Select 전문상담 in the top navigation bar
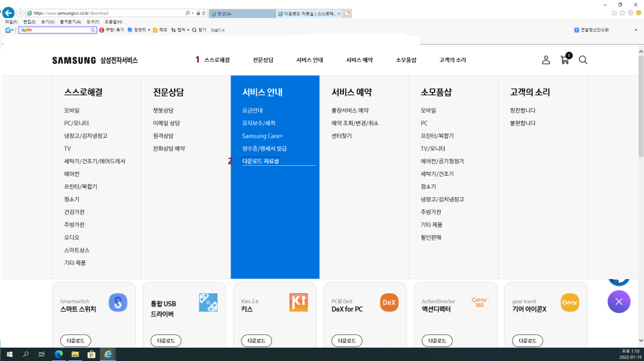This screenshot has height=361, width=644. point(263,60)
